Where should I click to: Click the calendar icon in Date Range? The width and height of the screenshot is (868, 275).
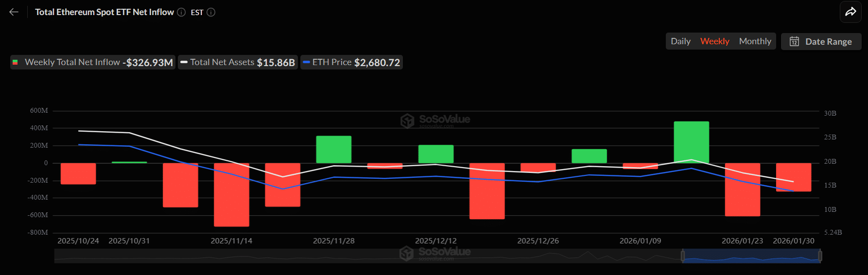[x=794, y=41]
